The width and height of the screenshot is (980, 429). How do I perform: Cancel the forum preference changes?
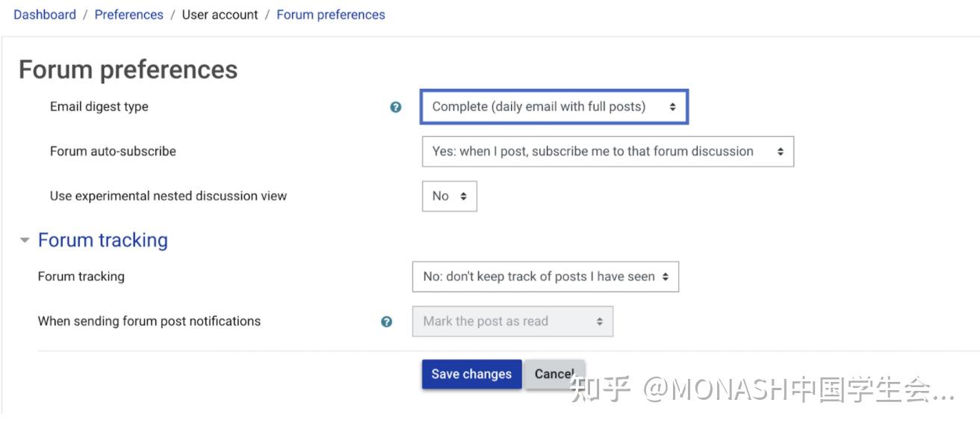(x=553, y=374)
